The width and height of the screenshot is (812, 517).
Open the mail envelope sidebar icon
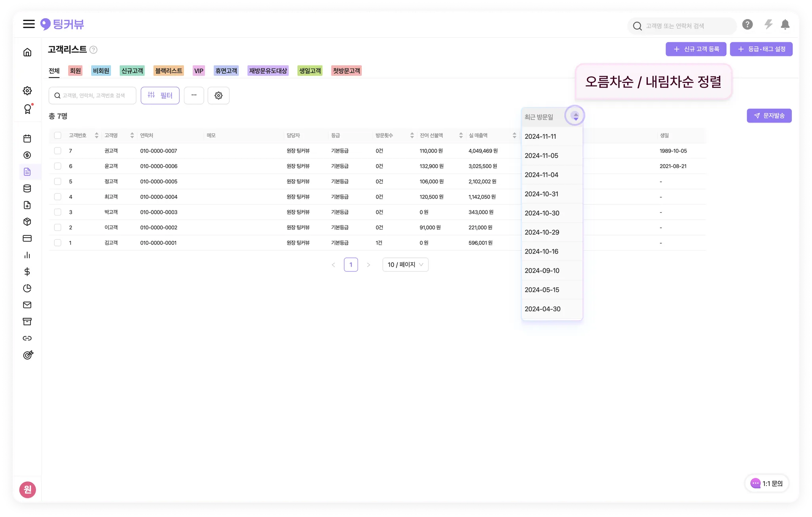tap(27, 305)
